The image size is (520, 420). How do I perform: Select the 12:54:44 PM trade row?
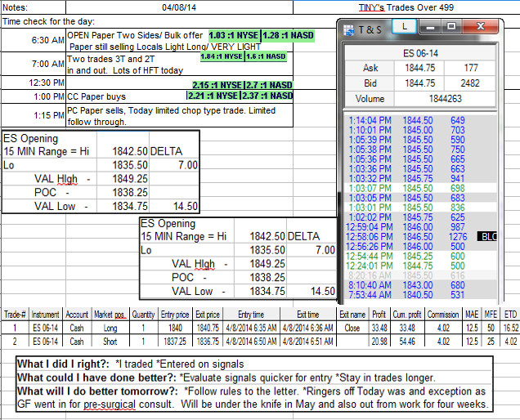[x=420, y=256]
